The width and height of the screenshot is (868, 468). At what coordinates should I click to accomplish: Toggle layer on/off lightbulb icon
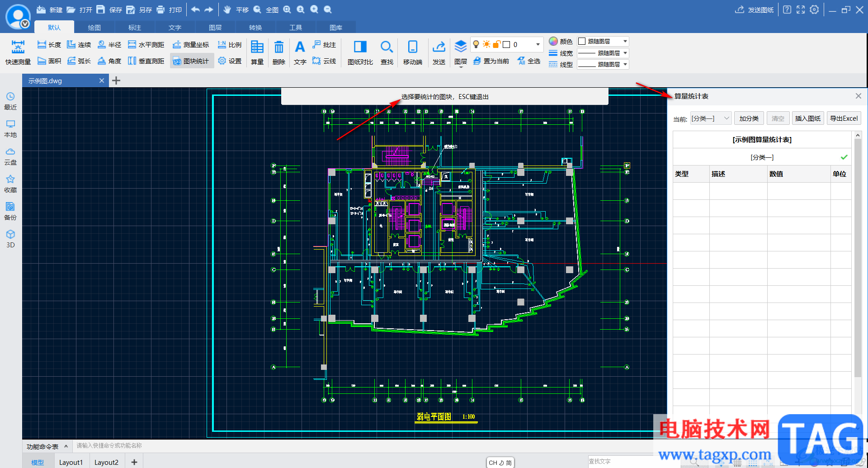pyautogui.click(x=476, y=44)
